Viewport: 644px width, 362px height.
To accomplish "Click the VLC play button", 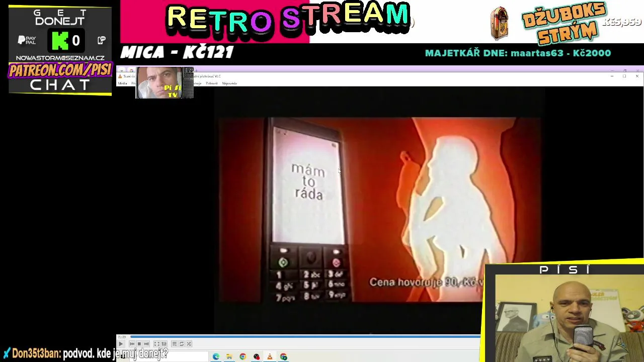I will pos(121,344).
